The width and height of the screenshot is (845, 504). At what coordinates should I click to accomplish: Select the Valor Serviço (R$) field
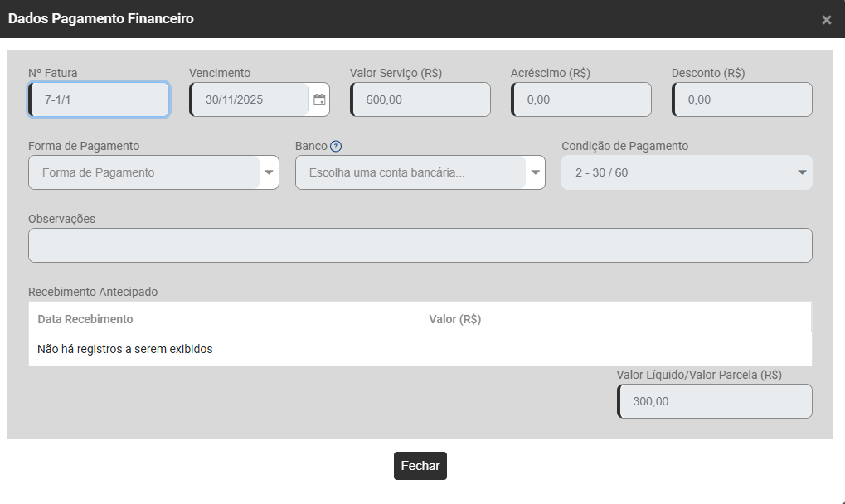click(420, 99)
